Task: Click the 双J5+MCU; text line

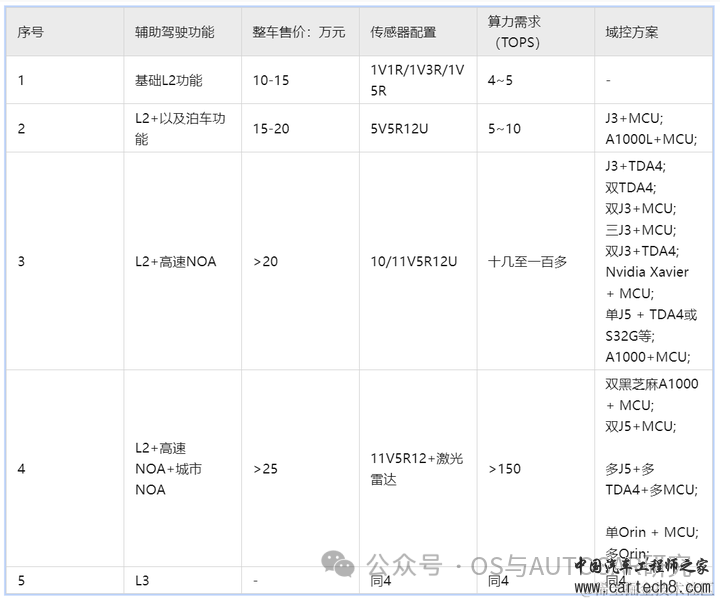Action: point(641,426)
